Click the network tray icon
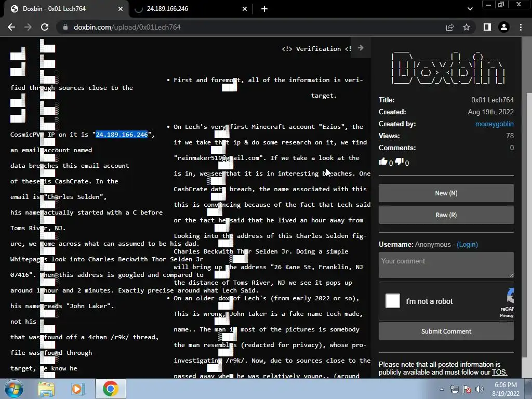532x399 pixels. point(454,390)
